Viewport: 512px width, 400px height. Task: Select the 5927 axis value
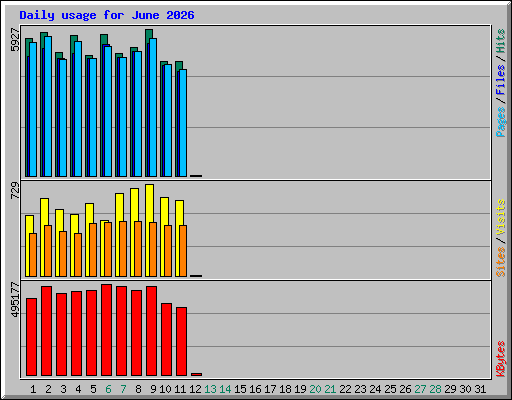15,40
